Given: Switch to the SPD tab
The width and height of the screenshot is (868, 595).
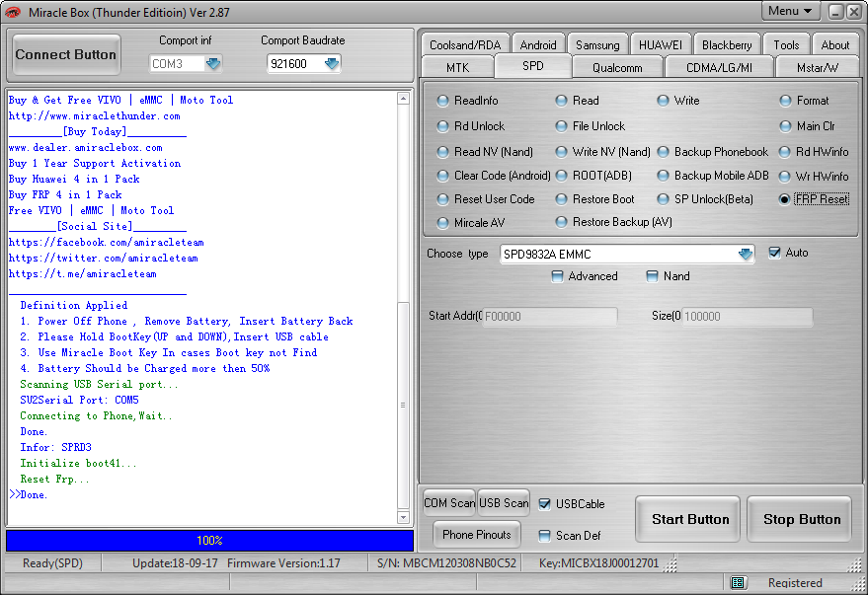Looking at the screenshot, I should (x=532, y=66).
